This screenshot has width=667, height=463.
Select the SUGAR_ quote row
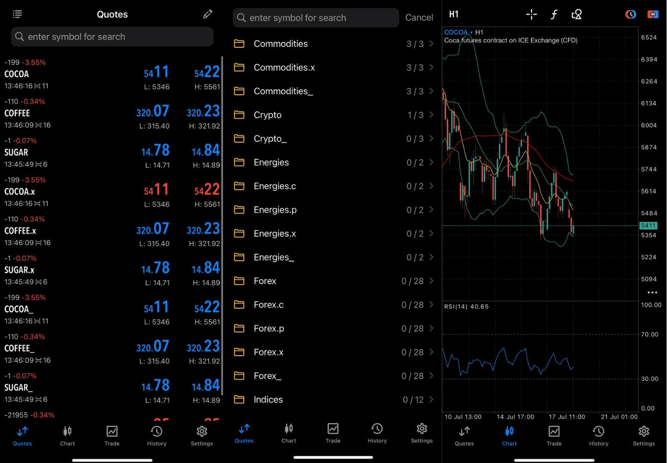(x=112, y=388)
